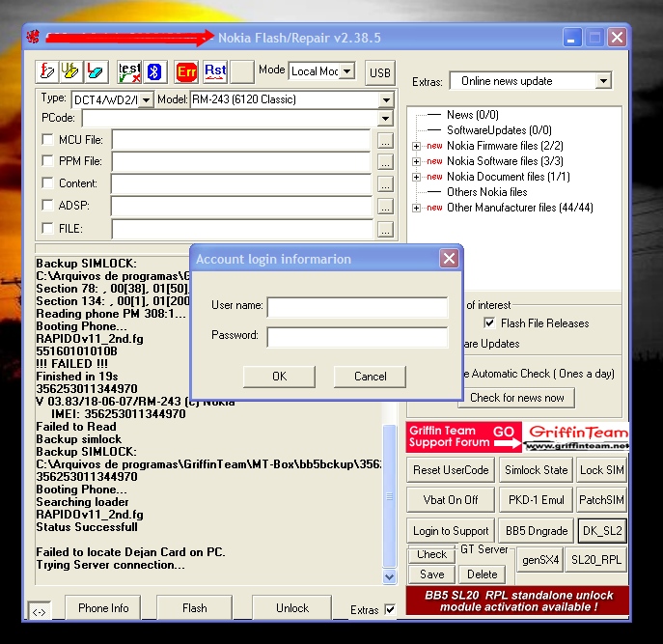Viewport: 663px width, 644px height.
Task: Click the BB5 Dngrade button
Action: tap(537, 531)
